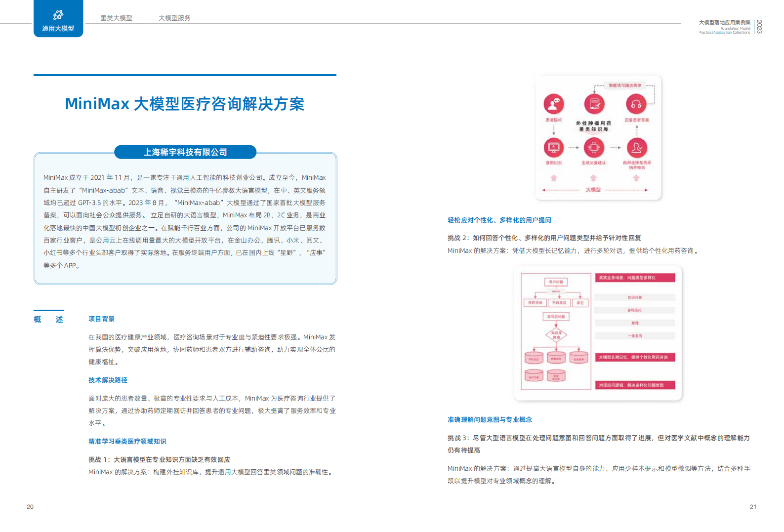Screen dimensions: 784x532
Task: Click page number 20
Action: click(30, 507)
